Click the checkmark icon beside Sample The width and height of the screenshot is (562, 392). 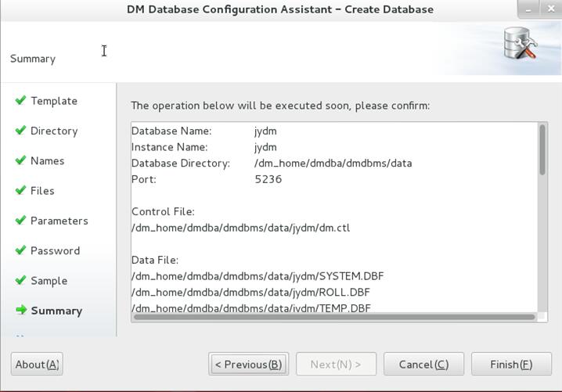21,280
